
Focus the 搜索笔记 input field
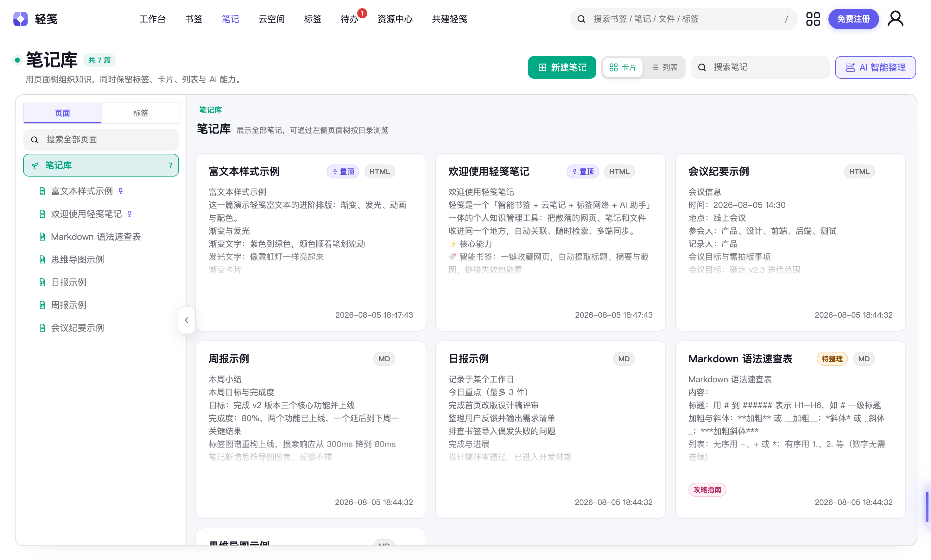tap(760, 67)
